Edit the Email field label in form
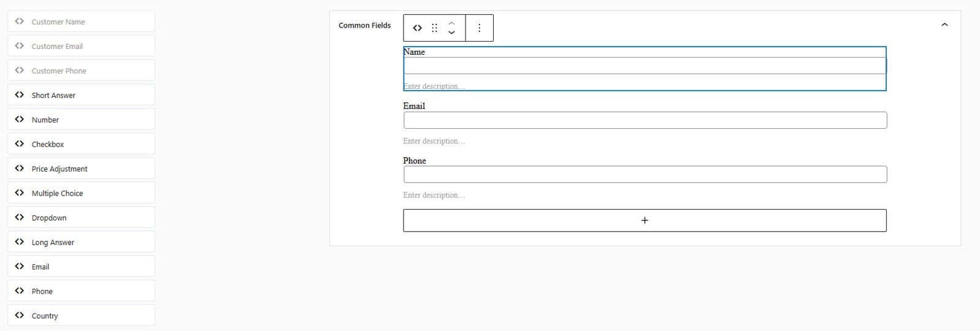The height and width of the screenshot is (331, 980). (x=414, y=106)
